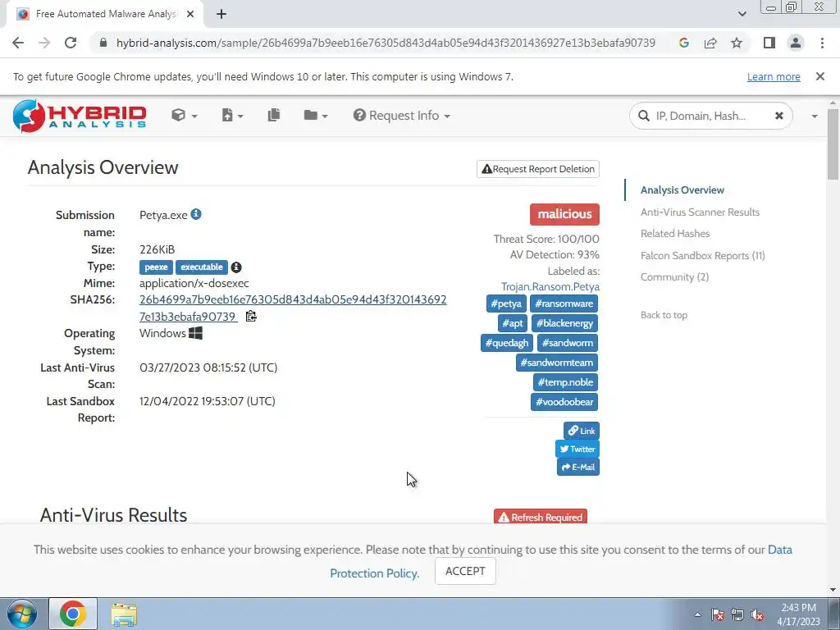Viewport: 840px width, 630px height.
Task: Open the Windows Start menu
Action: click(21, 614)
